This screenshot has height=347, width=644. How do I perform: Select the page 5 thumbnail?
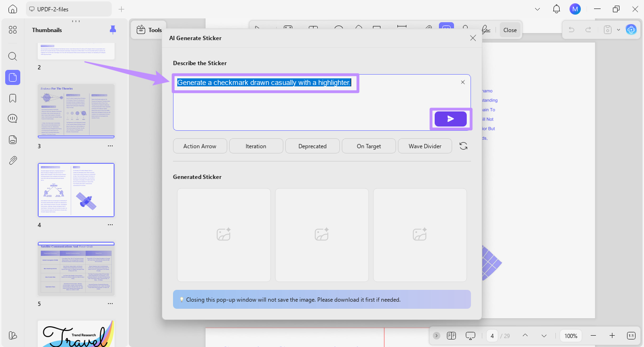point(76,269)
